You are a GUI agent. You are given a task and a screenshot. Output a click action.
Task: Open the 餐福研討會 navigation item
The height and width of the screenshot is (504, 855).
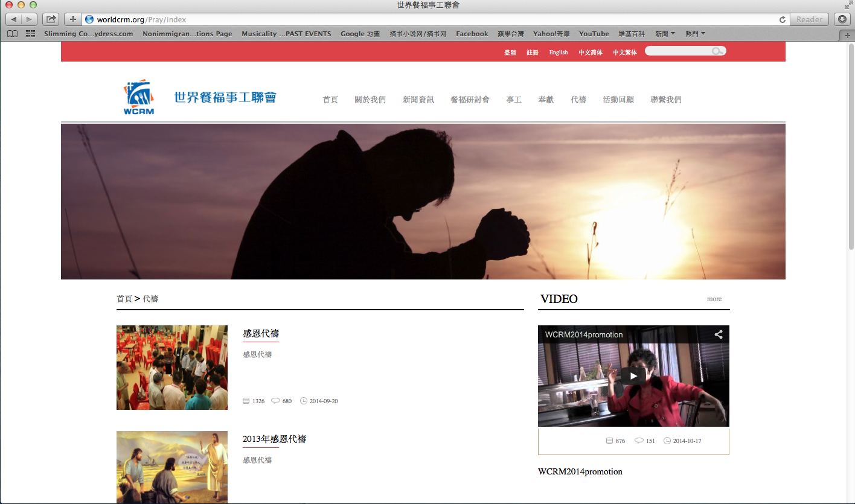pos(470,100)
